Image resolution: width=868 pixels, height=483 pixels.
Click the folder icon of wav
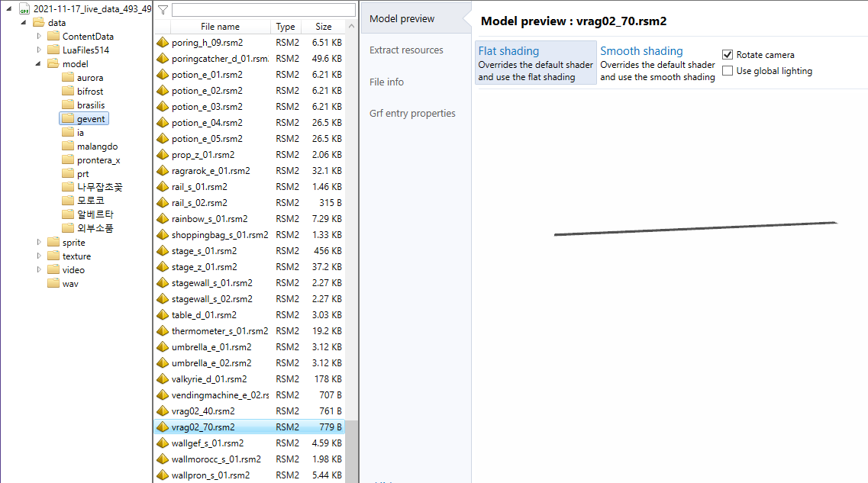click(x=53, y=283)
